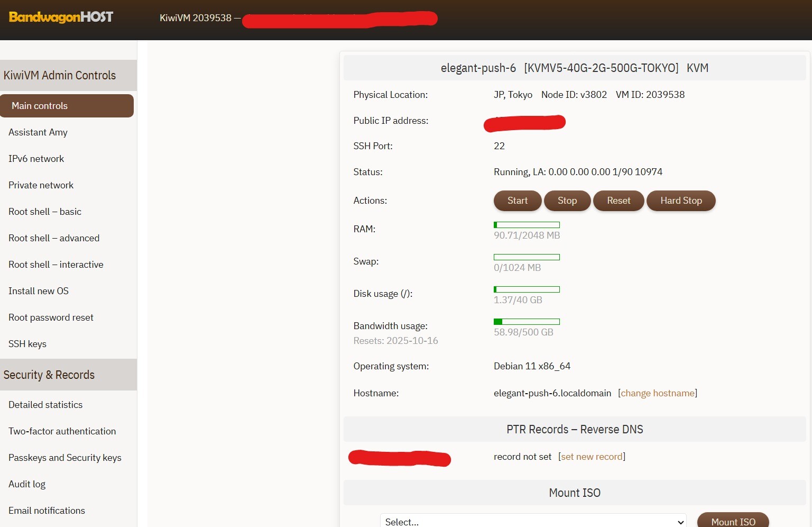Click the Hard Stop button
The width and height of the screenshot is (812, 527).
[681, 201]
